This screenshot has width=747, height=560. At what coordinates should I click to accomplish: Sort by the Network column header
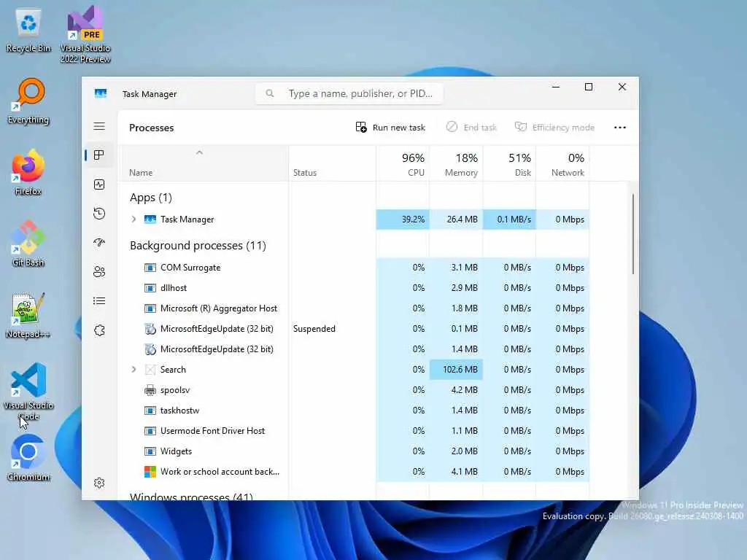562,164
